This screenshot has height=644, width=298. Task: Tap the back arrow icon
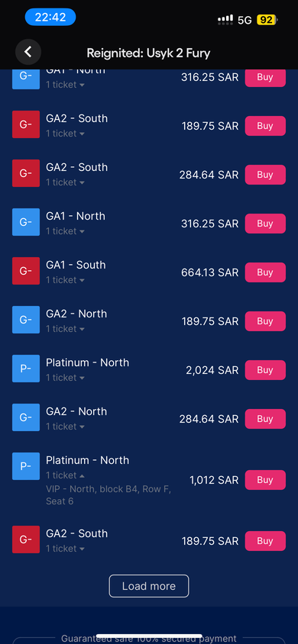pyautogui.click(x=28, y=52)
